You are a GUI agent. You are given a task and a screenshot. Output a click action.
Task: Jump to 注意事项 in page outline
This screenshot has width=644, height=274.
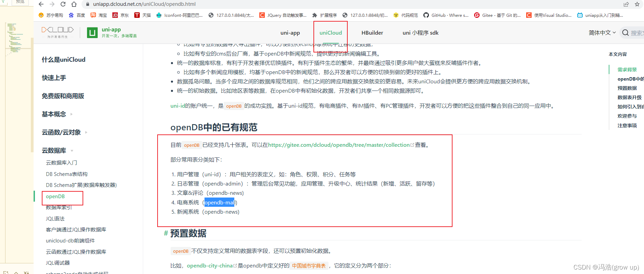coord(627,126)
